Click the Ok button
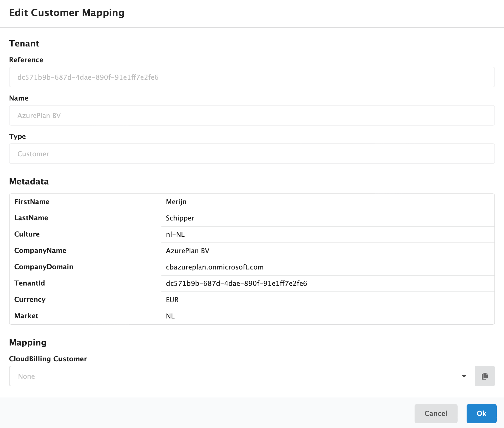The height and width of the screenshot is (428, 504). tap(481, 413)
